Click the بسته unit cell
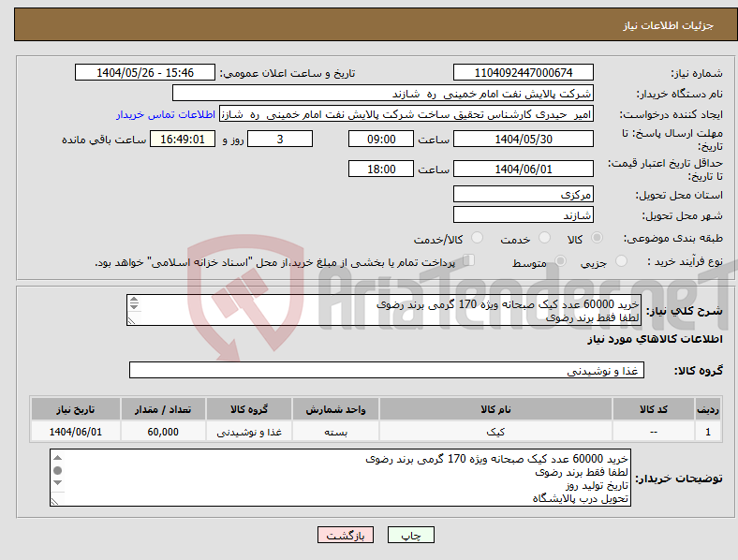 pyautogui.click(x=335, y=432)
